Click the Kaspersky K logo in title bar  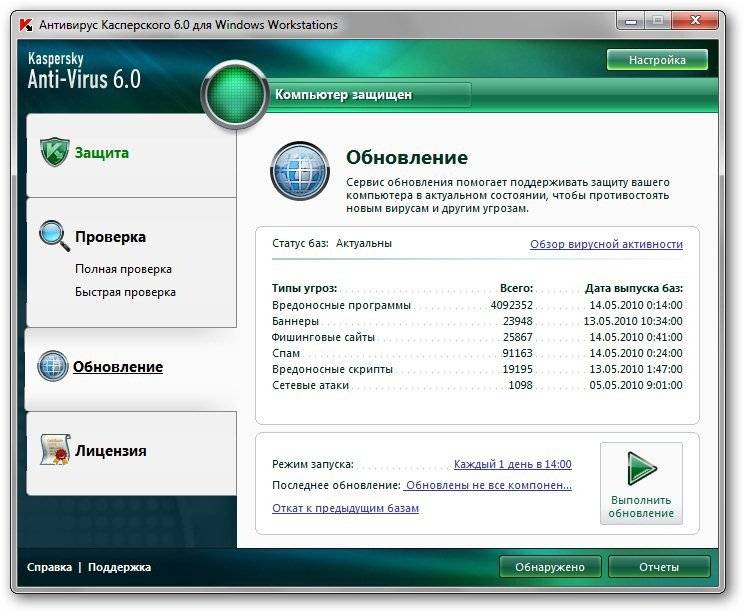pos(26,25)
